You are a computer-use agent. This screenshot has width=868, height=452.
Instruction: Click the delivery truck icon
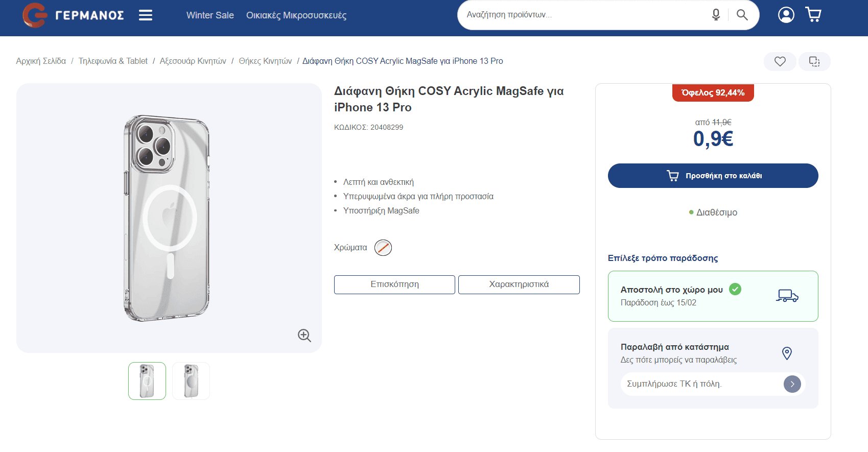pyautogui.click(x=787, y=296)
